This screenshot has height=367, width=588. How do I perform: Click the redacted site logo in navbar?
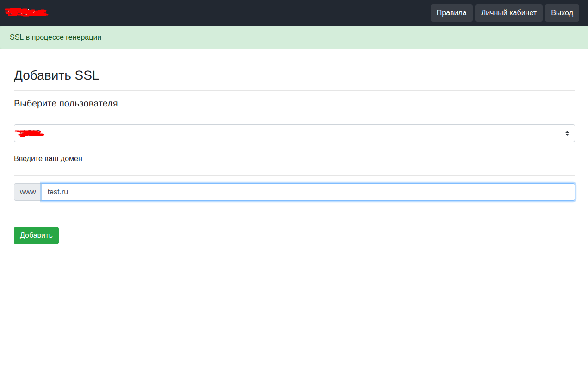26,12
